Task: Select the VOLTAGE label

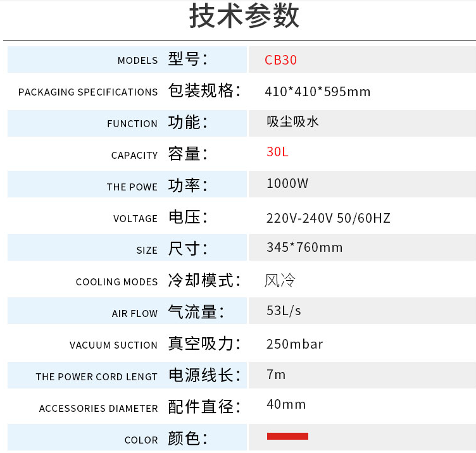Action: click(135, 219)
